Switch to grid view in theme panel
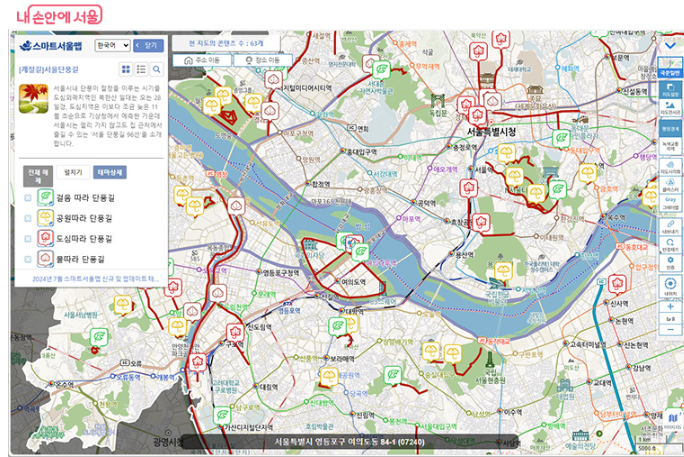The width and height of the screenshot is (684, 457). pyautogui.click(x=126, y=69)
